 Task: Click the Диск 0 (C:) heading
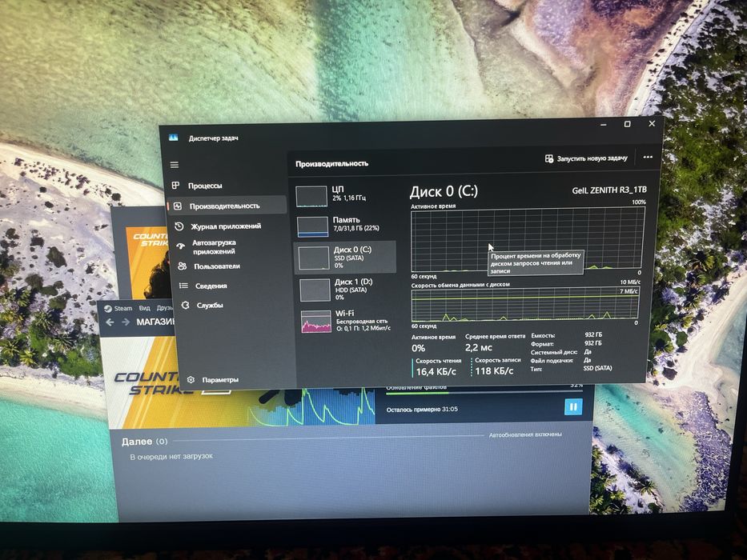444,191
